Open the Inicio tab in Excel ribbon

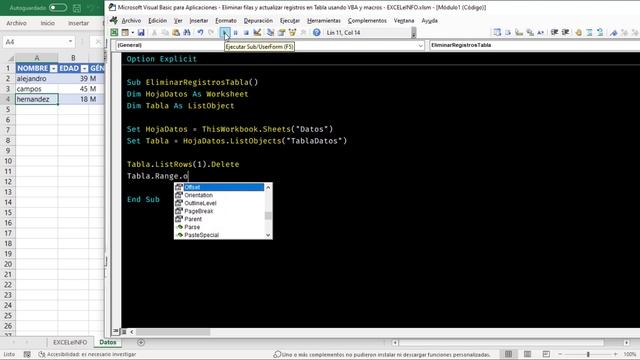[x=47, y=23]
